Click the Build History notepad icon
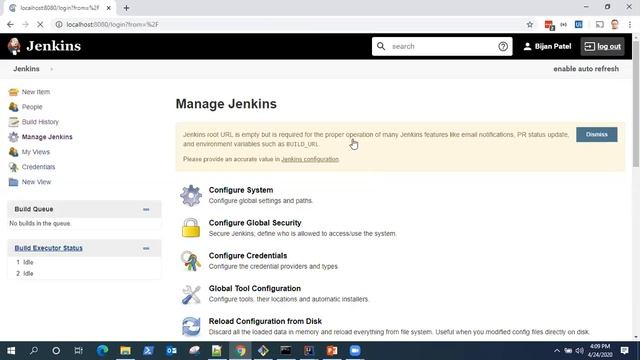Screen dimensions: 640x360 pyautogui.click(x=13, y=122)
